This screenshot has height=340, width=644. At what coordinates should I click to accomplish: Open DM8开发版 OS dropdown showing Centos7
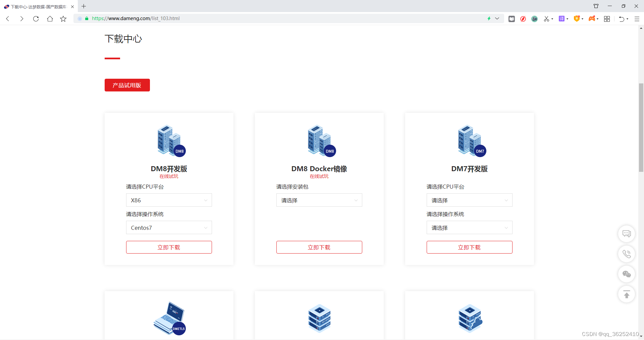point(169,227)
